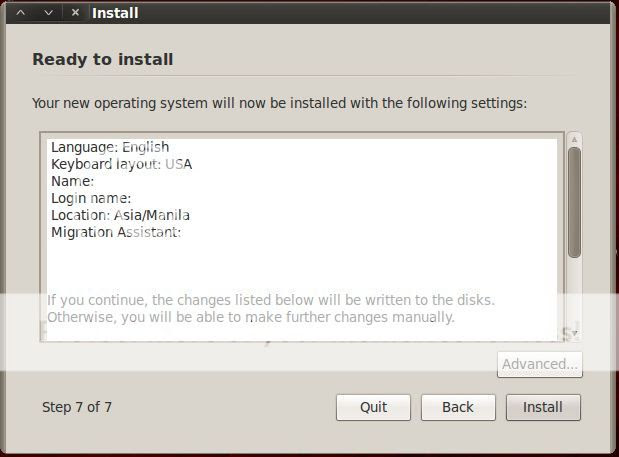Click the empty scrollbar track below the thumb
The height and width of the screenshot is (457, 619).
(x=574, y=292)
